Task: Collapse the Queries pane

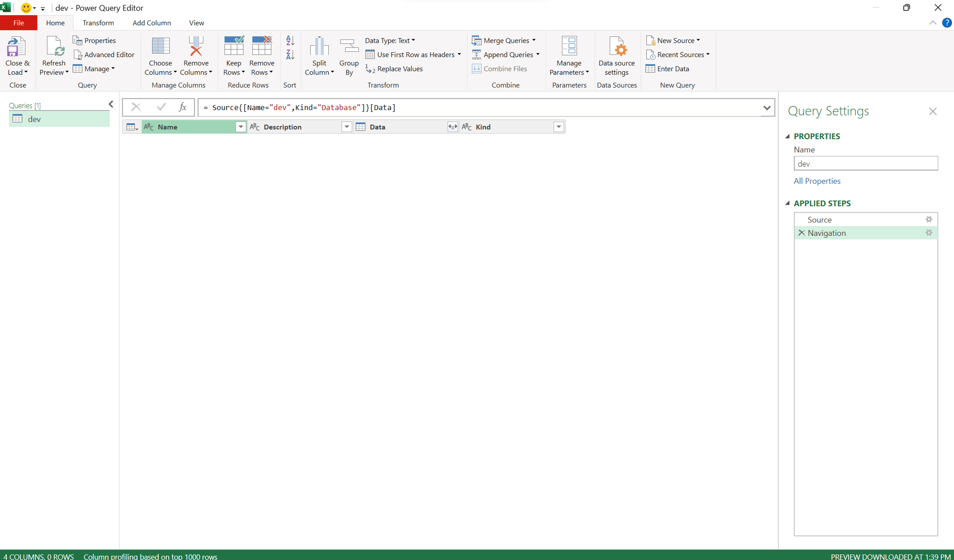Action: tap(111, 104)
